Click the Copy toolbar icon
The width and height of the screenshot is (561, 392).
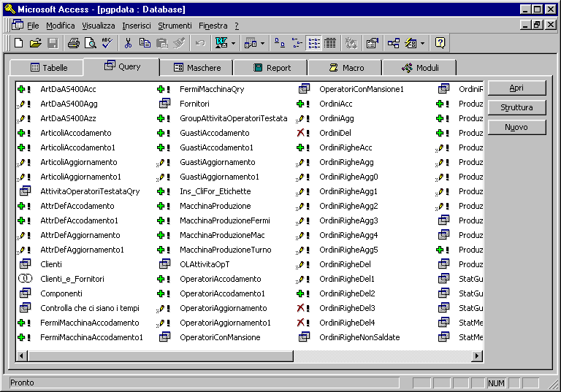[145, 43]
